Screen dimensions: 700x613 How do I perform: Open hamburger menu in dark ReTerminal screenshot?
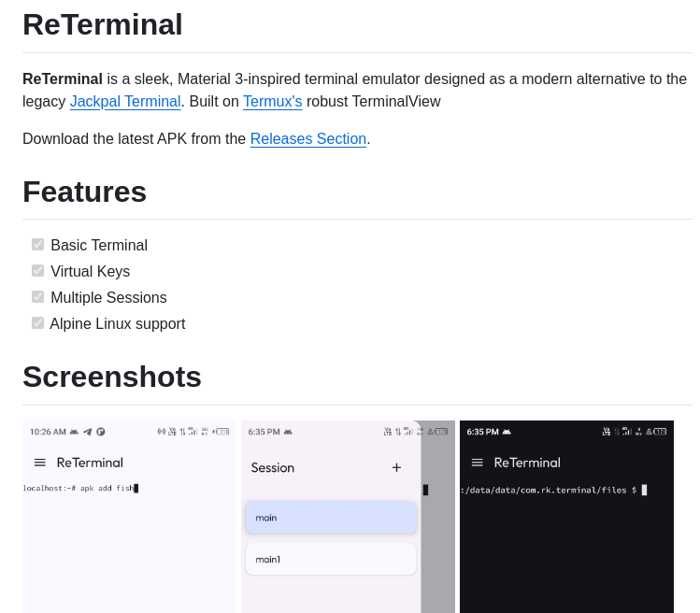click(478, 463)
